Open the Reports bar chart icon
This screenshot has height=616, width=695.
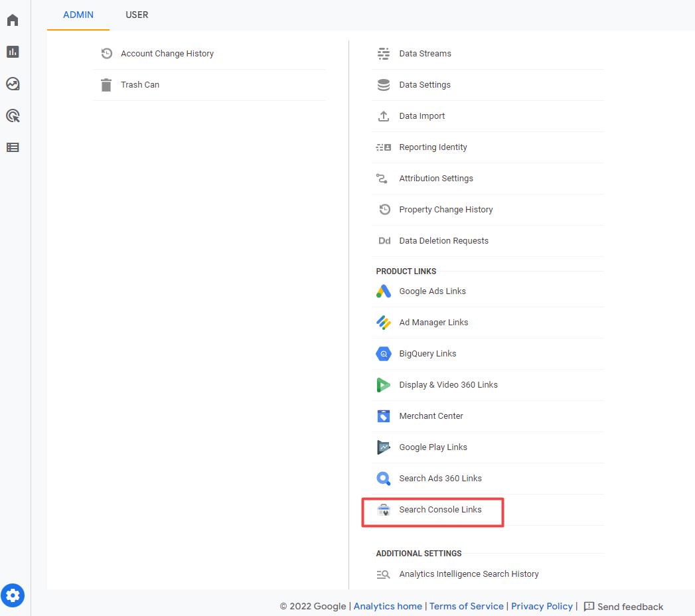click(13, 52)
